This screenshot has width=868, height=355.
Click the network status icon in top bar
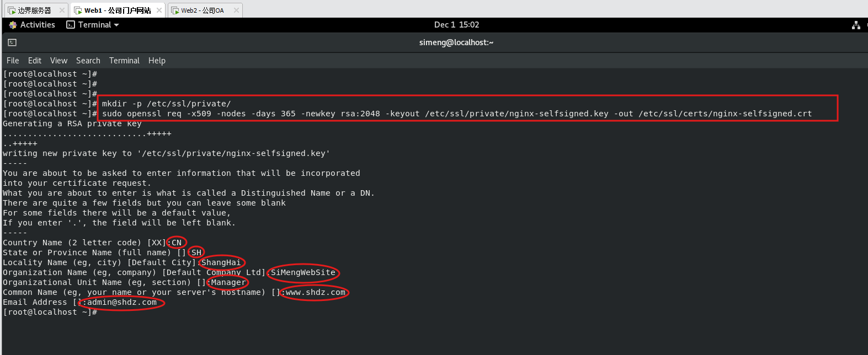pyautogui.click(x=856, y=25)
